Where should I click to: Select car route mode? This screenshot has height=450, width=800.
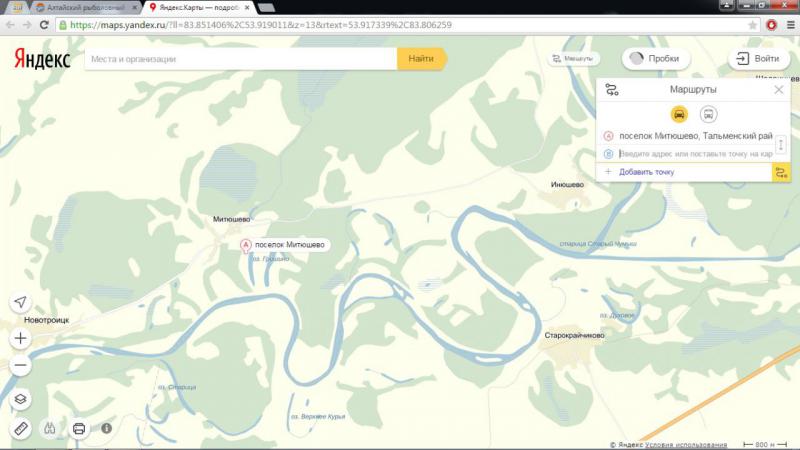point(680,114)
